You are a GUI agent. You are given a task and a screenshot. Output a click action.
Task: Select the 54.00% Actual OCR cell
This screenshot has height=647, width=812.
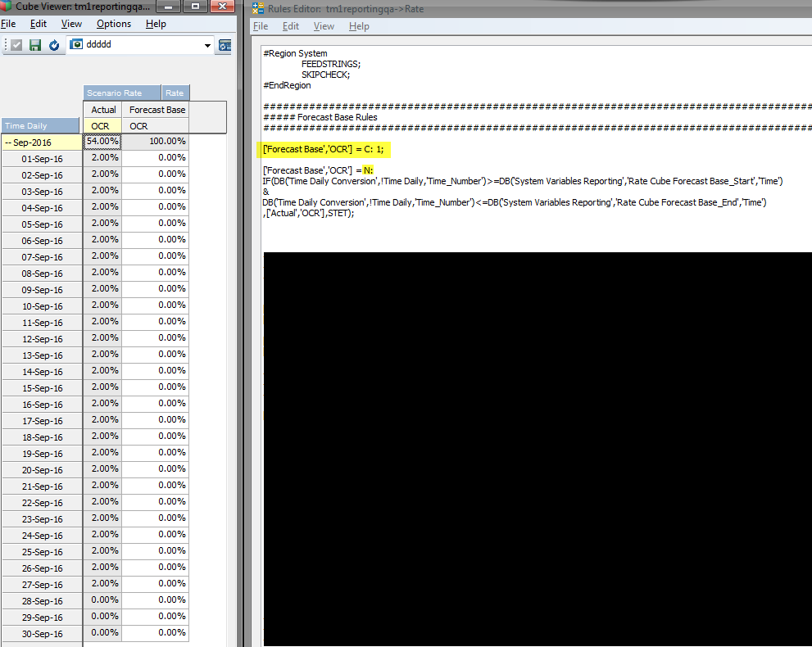[x=102, y=142]
